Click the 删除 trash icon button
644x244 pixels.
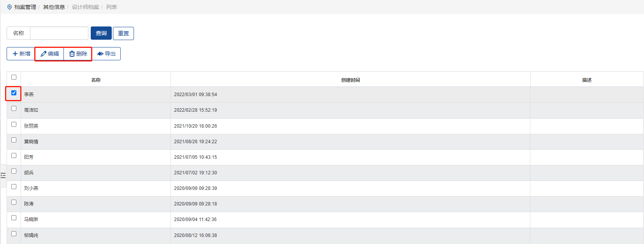click(x=72, y=54)
